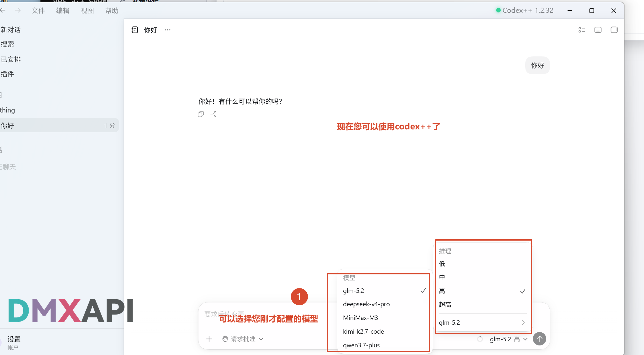Click the share arrow icon under reply
The height and width of the screenshot is (355, 644).
(x=213, y=114)
